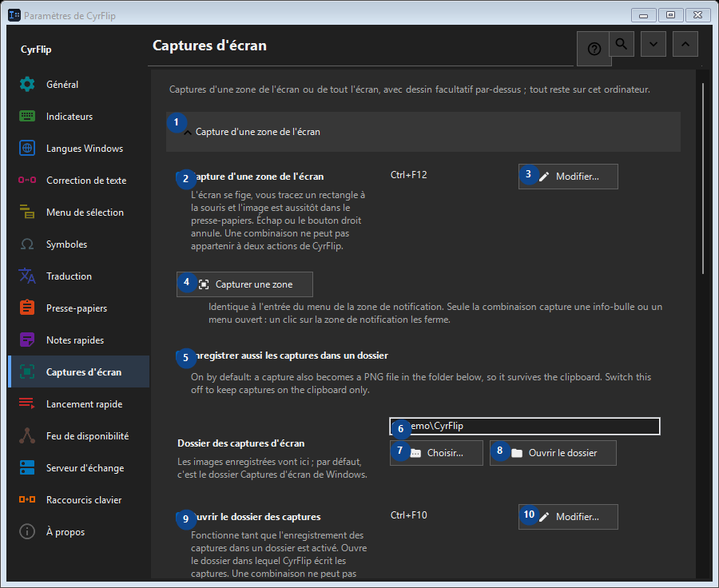Viewport: 719px width, 588px height.
Task: Switch to the Lancement rapide page
Action: [79, 403]
